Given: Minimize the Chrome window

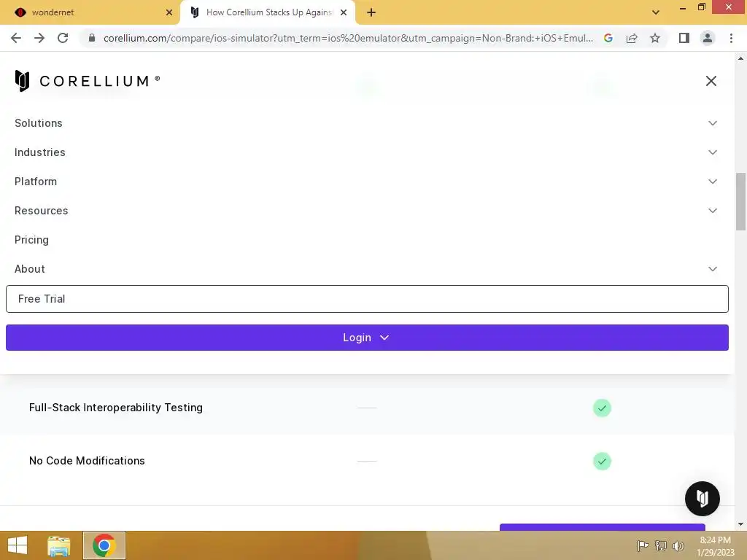Looking at the screenshot, I should click(x=683, y=7).
